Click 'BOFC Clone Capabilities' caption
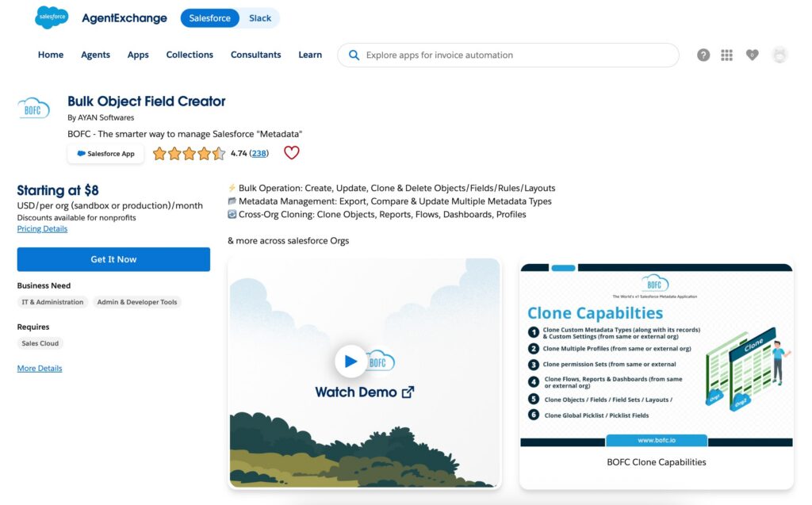 point(656,462)
